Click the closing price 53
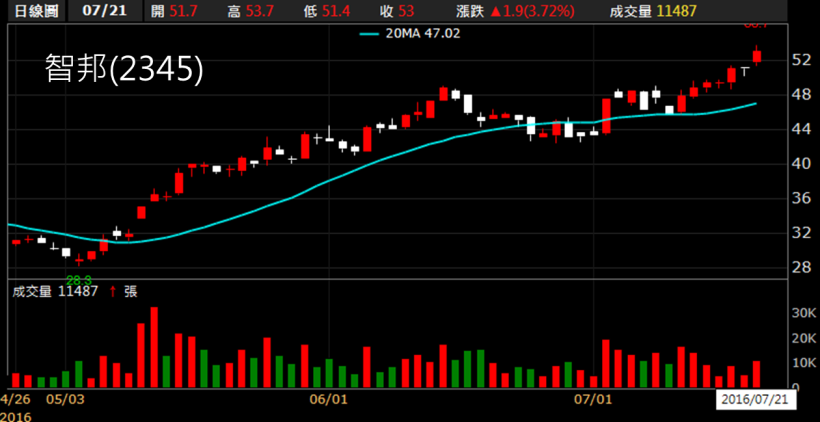The image size is (820, 422). coord(406,11)
